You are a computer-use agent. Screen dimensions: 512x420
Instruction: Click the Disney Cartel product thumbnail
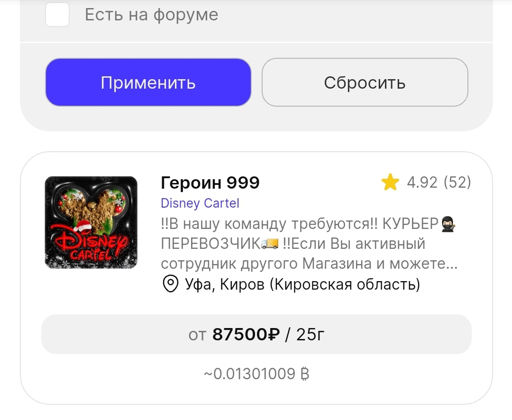91,222
